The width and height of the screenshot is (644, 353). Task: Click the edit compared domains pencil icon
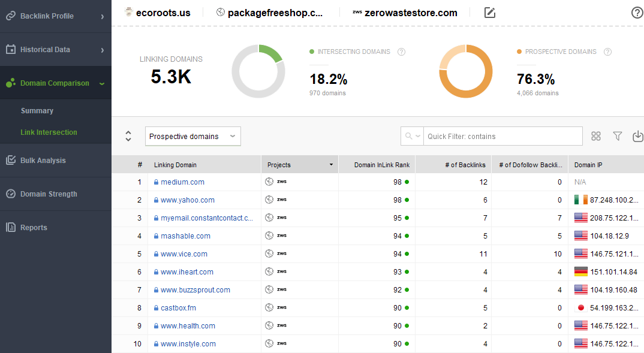pyautogui.click(x=489, y=13)
